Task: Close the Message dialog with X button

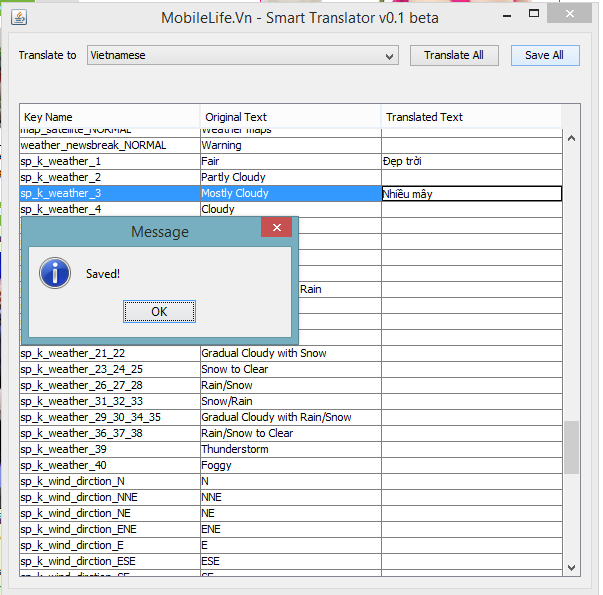Action: pyautogui.click(x=276, y=229)
